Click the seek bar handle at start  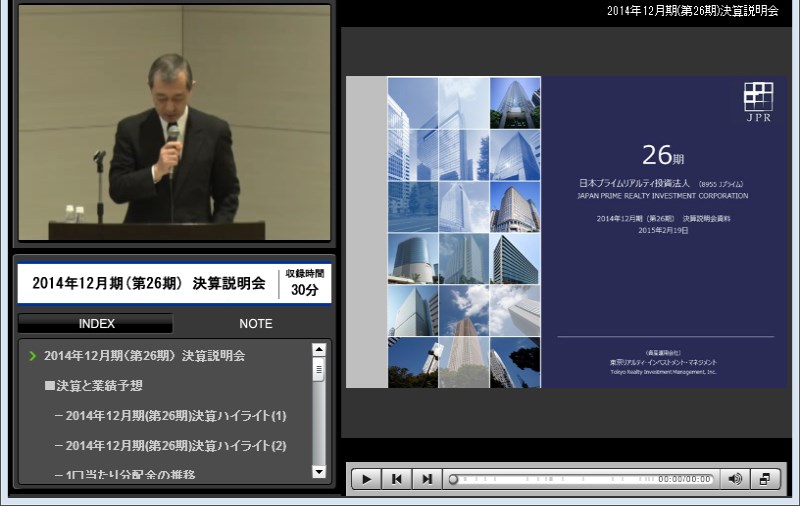453,479
